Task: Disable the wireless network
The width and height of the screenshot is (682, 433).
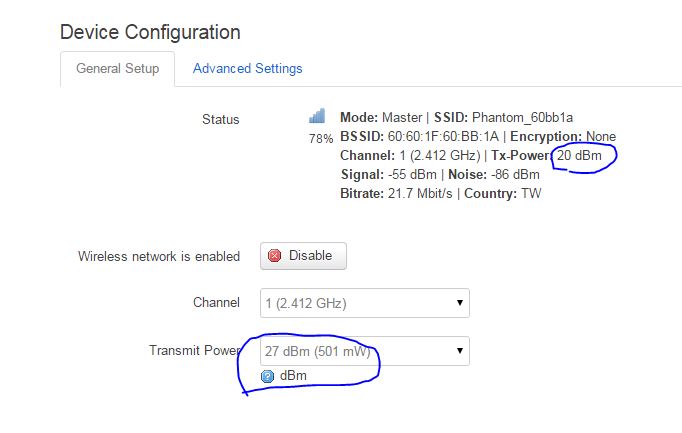Action: (303, 256)
